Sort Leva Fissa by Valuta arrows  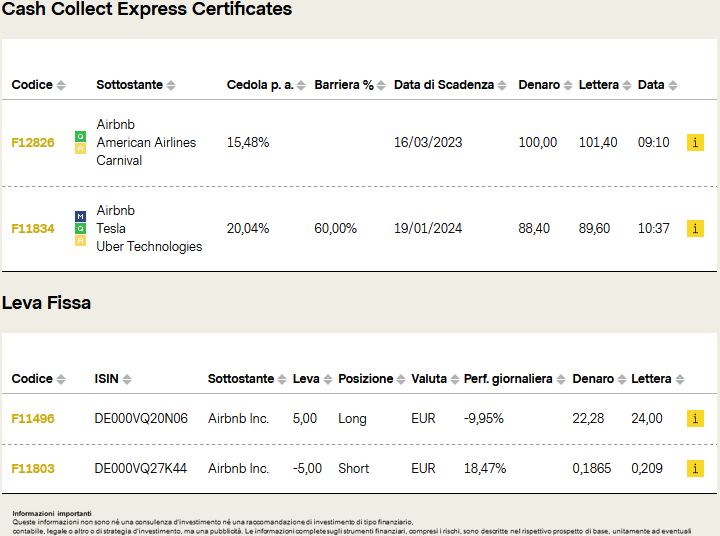(455, 379)
